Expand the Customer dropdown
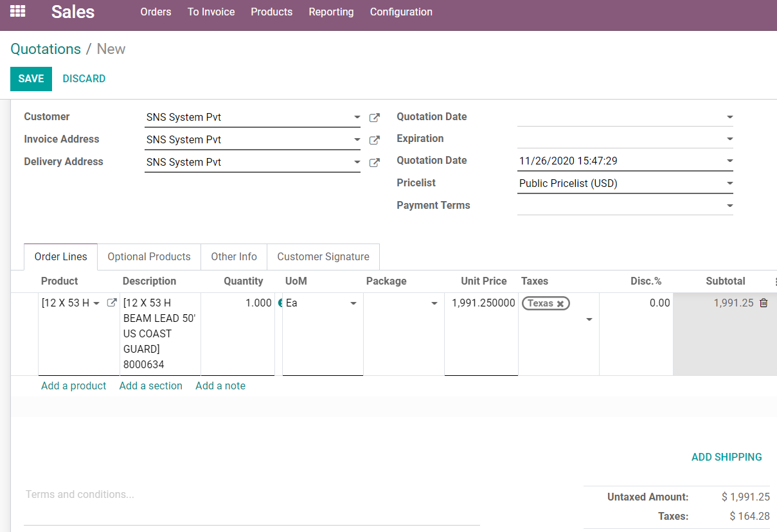Screen dimensions: 777x532 [357, 118]
